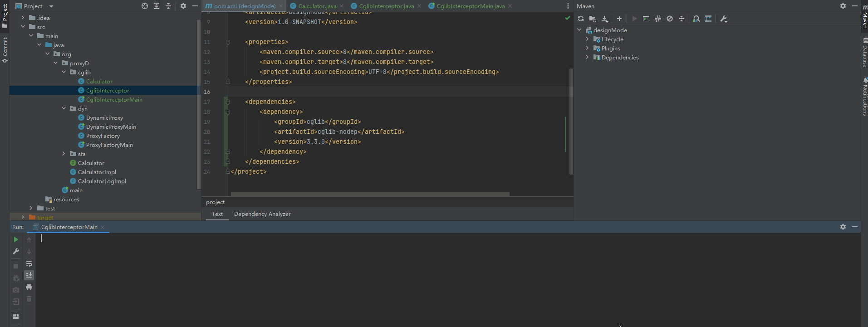Select opened file in Project tree
868x327 pixels.
click(145, 6)
